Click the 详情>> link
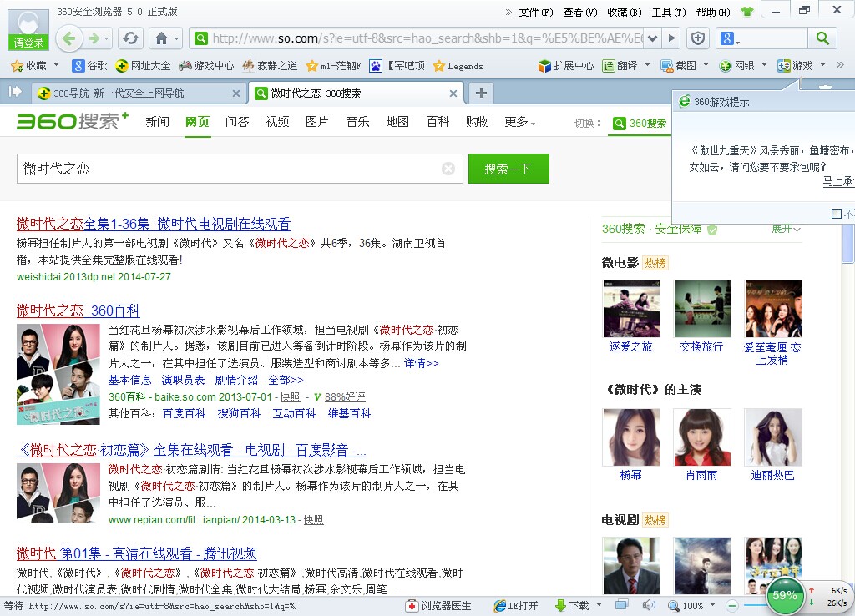 (x=421, y=363)
